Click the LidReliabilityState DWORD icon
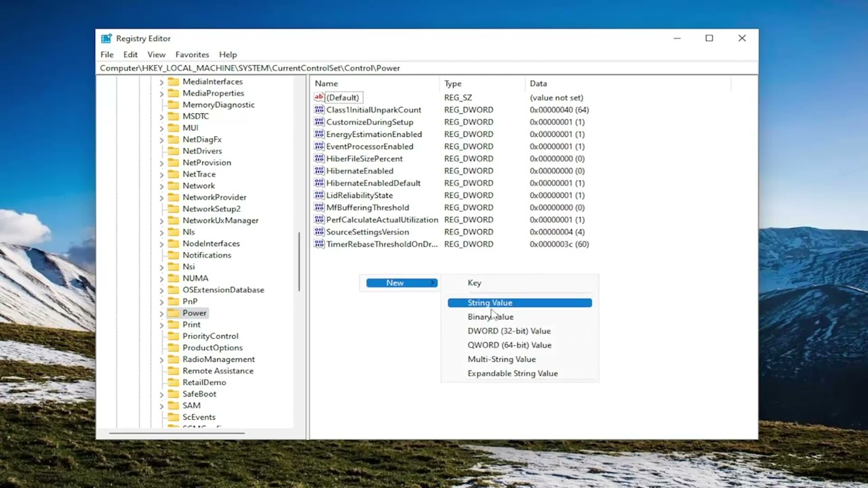Screen dimensions: 868x488 (x=319, y=195)
